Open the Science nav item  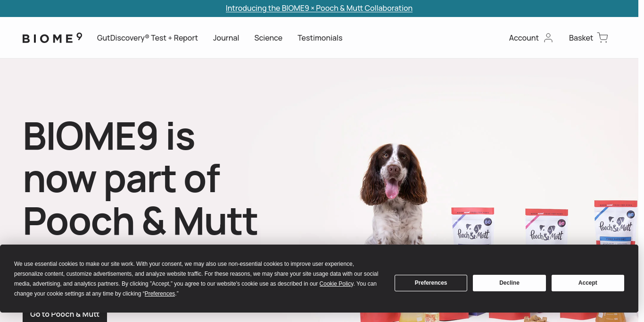point(268,38)
